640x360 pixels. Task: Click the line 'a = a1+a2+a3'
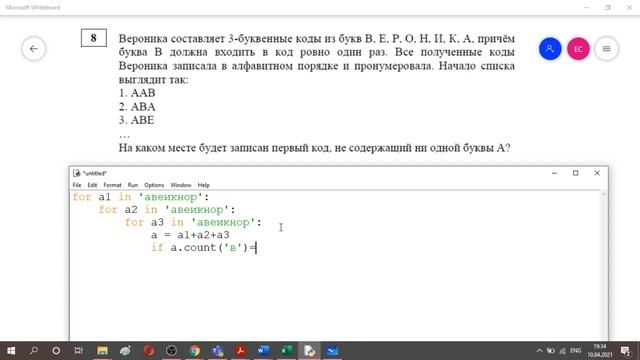click(x=190, y=235)
